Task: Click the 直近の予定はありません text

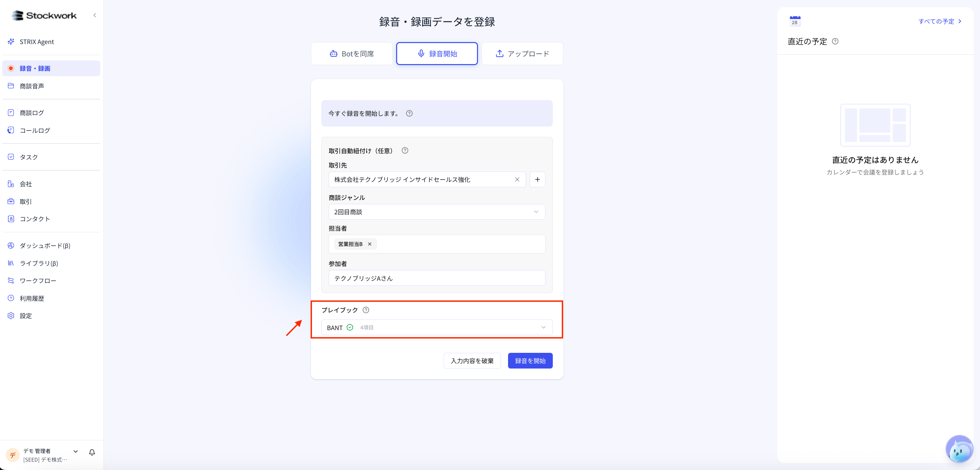Action: click(x=875, y=160)
